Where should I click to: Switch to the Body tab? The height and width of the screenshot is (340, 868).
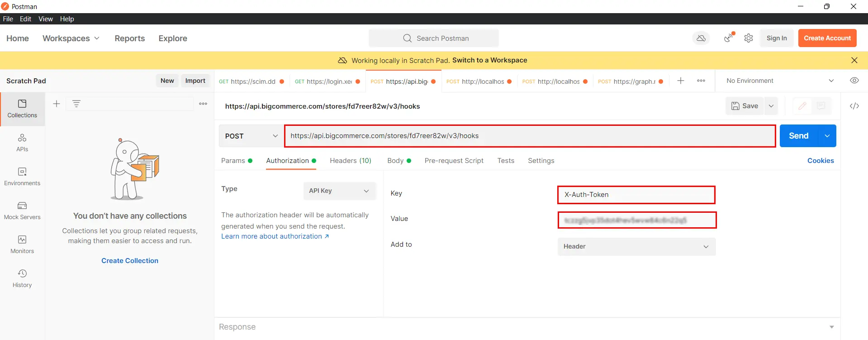point(399,161)
